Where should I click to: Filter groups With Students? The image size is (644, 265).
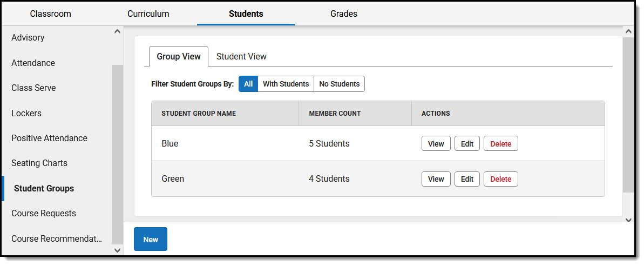[286, 84]
